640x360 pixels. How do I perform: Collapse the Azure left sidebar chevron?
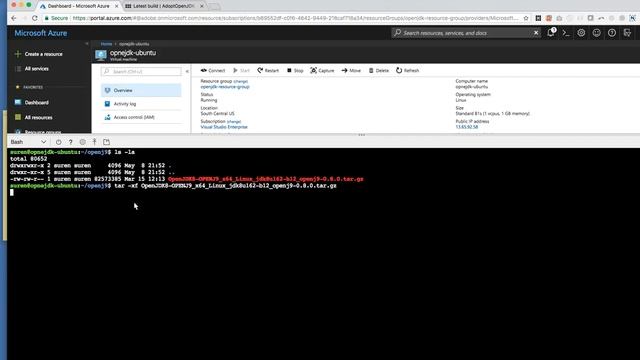click(87, 44)
